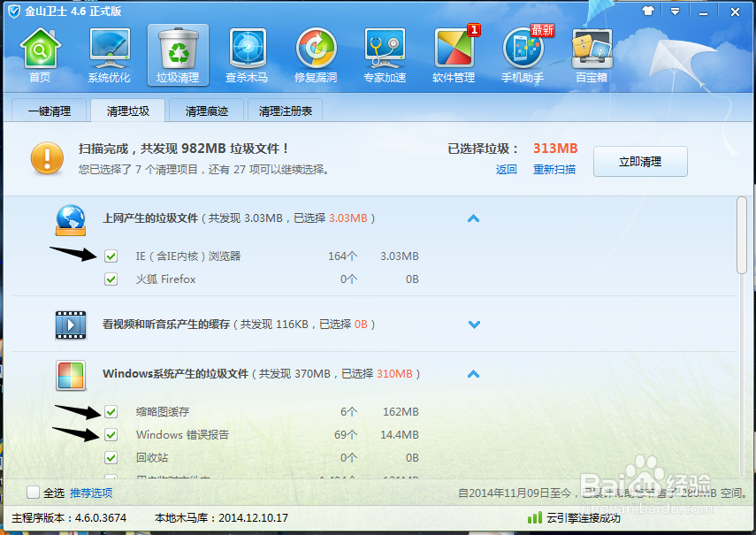This screenshot has height=535, width=756.
Task: Click the 立即清理 button
Action: 640,162
